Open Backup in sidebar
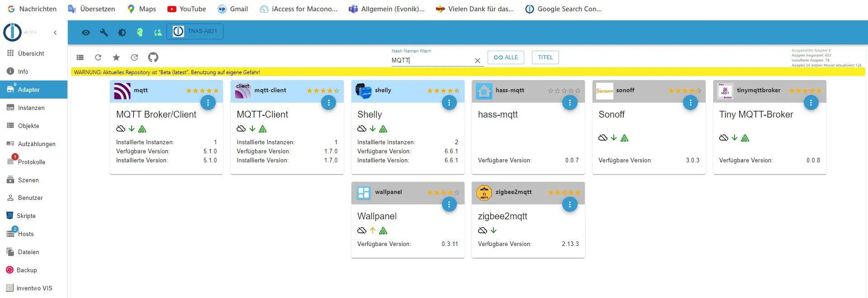The width and height of the screenshot is (868, 298). point(34,270)
